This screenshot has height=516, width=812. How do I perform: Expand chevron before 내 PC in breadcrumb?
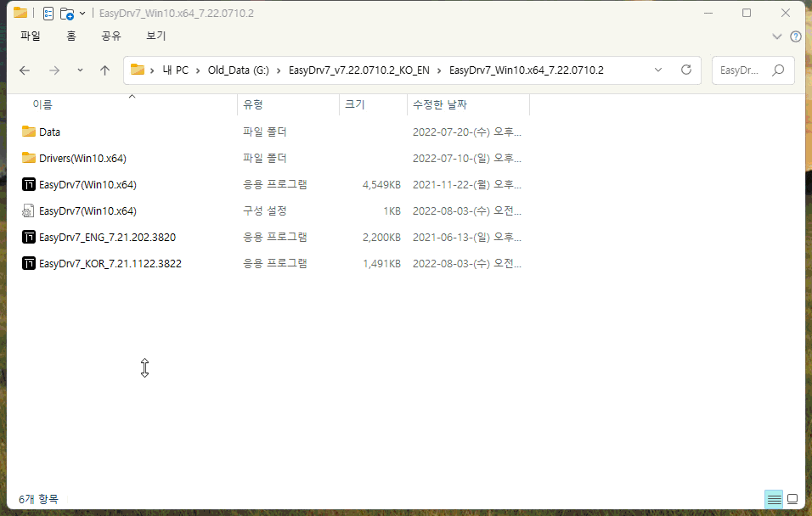tap(152, 70)
